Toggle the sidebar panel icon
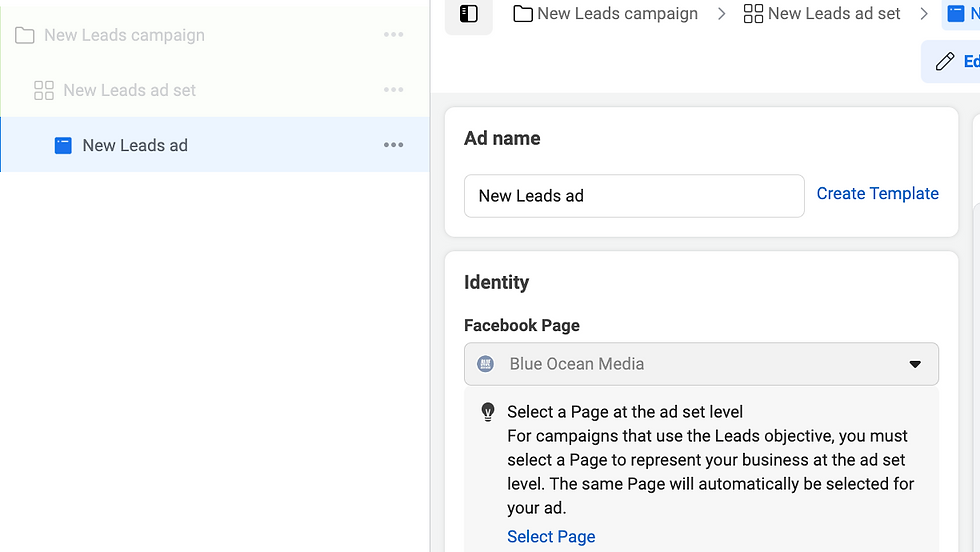This screenshot has height=552, width=980. tap(469, 14)
